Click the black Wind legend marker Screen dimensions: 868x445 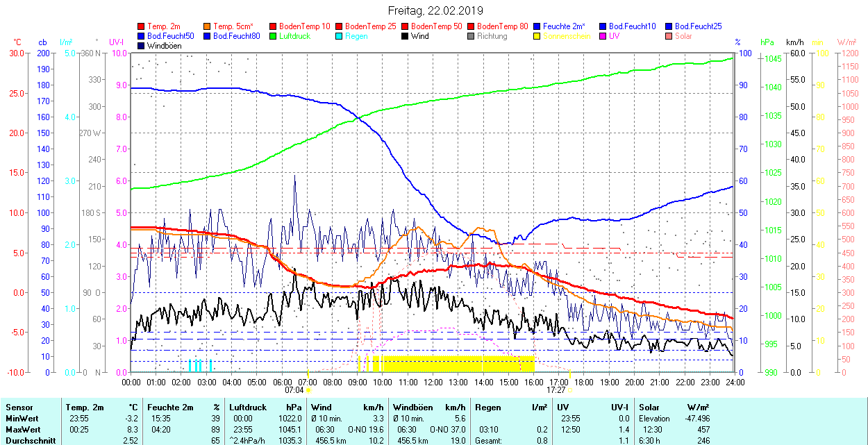(406, 36)
